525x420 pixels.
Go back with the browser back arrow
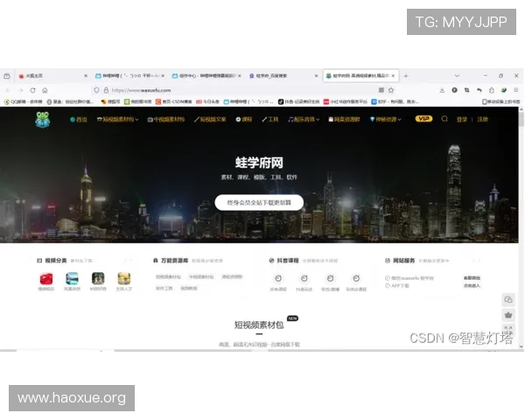point(8,90)
